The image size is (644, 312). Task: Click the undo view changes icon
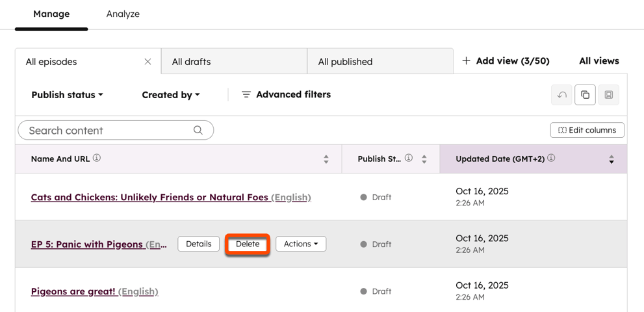[562, 95]
